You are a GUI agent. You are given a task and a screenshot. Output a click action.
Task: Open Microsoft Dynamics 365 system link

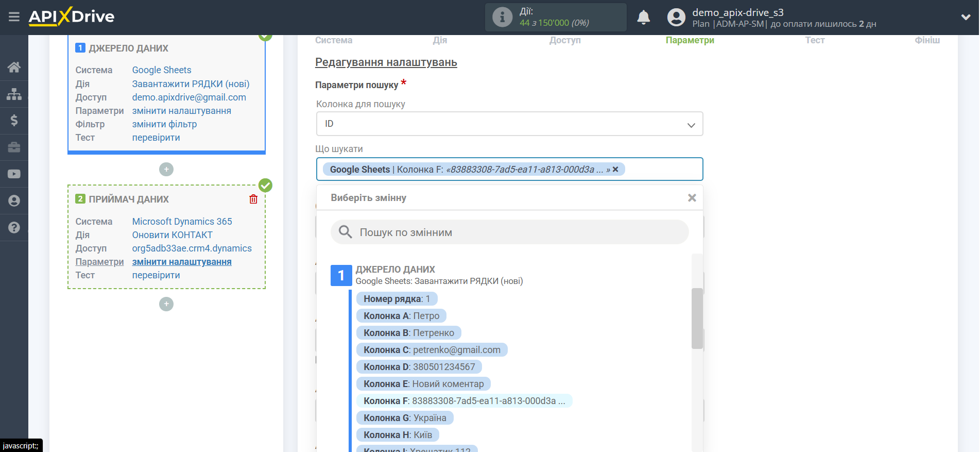(x=182, y=222)
